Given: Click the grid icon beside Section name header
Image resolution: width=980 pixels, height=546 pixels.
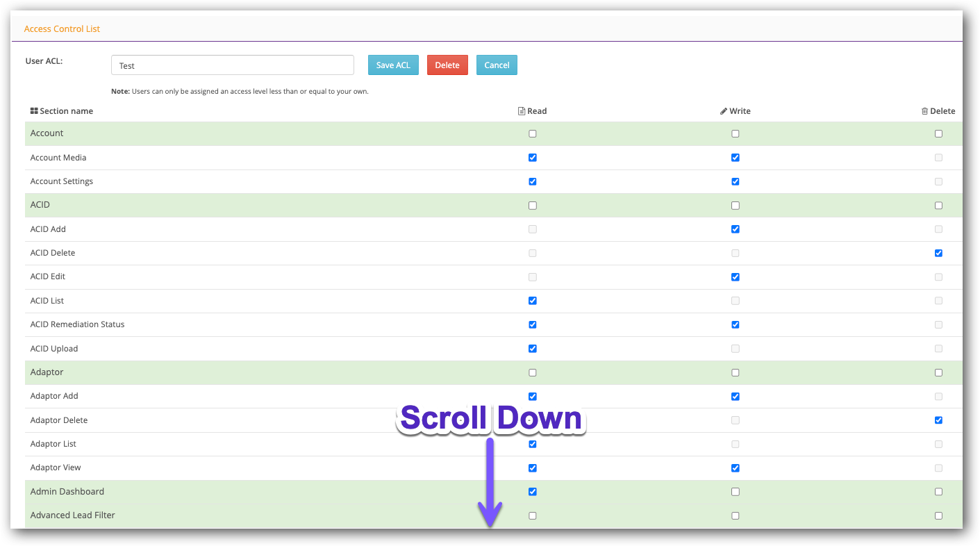Looking at the screenshot, I should (x=33, y=110).
